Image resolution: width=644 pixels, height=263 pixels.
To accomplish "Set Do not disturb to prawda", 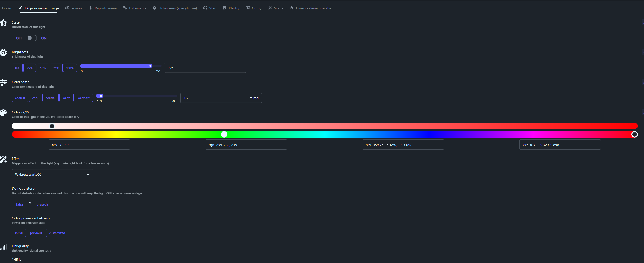I will click(42, 204).
